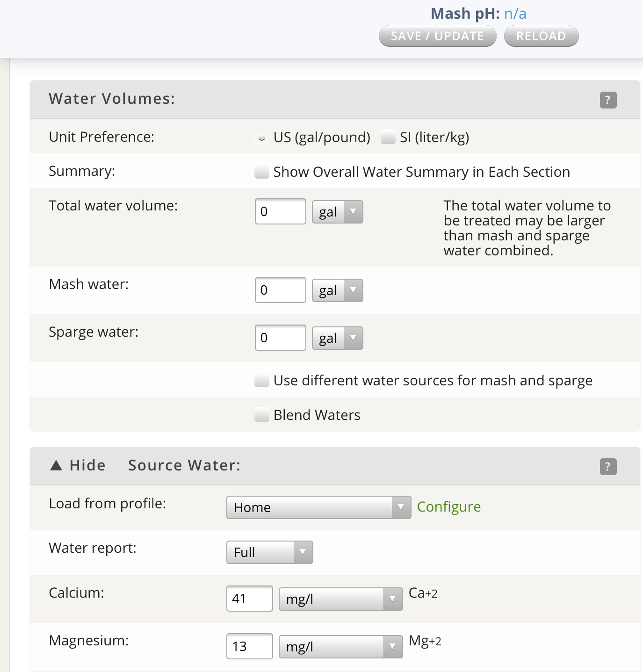Viewport: 643px width, 672px height.
Task: Open the Water Volumes help question-mark icon
Action: [x=608, y=100]
